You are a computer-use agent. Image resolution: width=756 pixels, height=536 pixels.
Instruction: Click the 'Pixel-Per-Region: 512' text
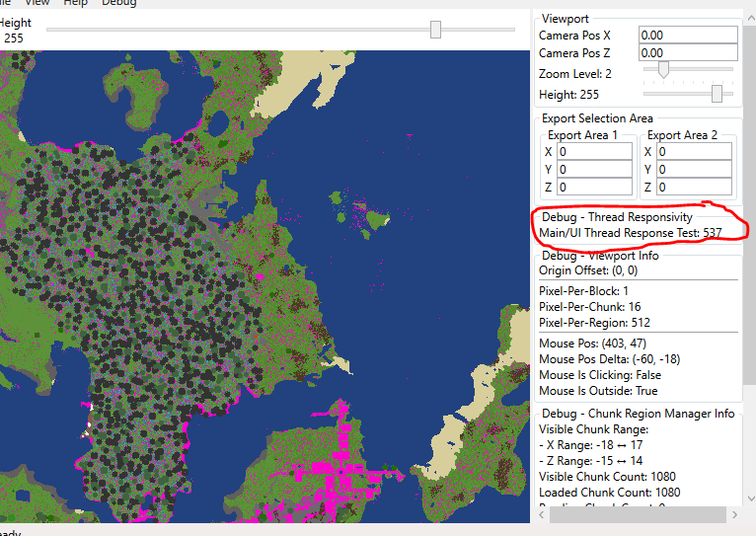click(x=594, y=323)
